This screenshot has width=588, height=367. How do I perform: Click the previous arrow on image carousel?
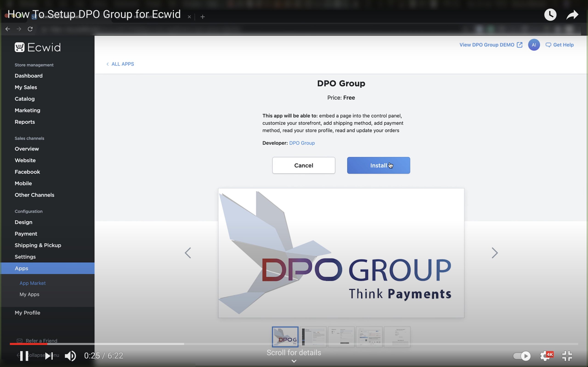tap(188, 252)
